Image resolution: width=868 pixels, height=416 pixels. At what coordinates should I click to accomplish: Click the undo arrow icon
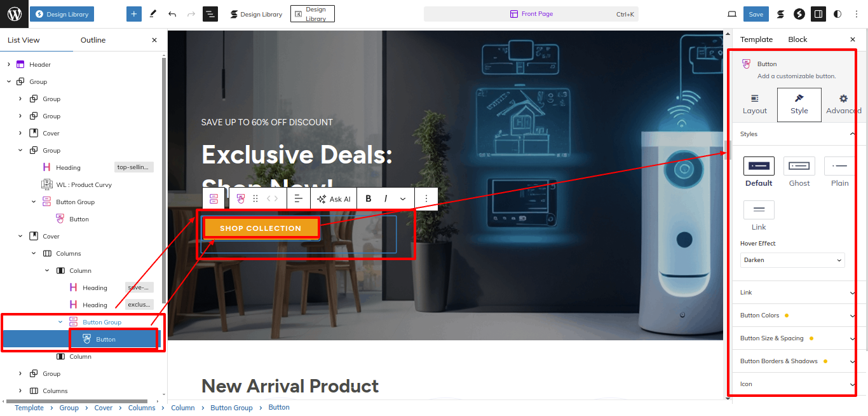[x=172, y=14]
